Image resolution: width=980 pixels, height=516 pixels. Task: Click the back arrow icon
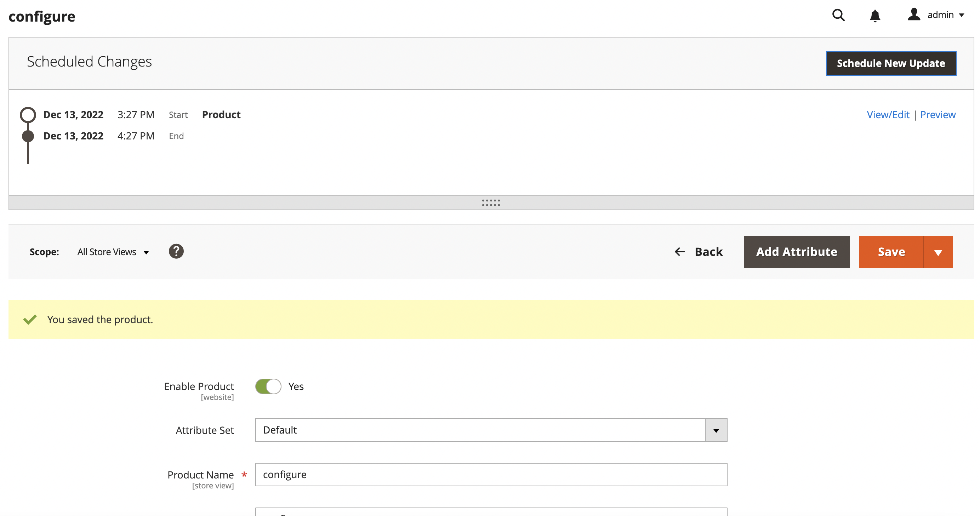click(680, 251)
